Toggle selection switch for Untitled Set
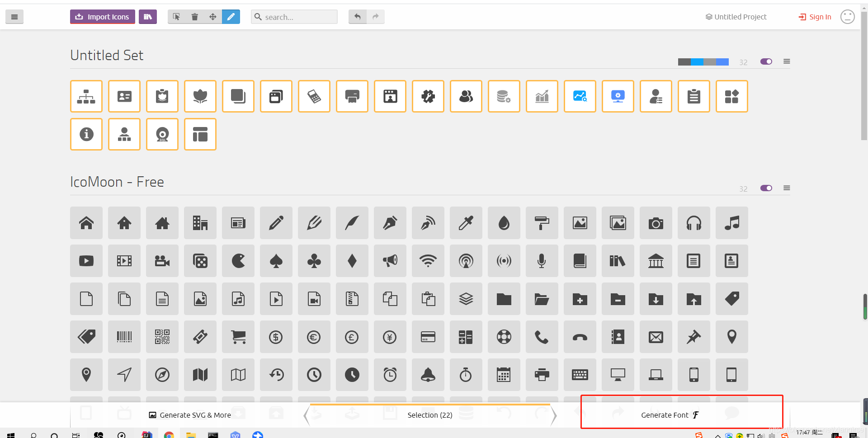 click(766, 61)
